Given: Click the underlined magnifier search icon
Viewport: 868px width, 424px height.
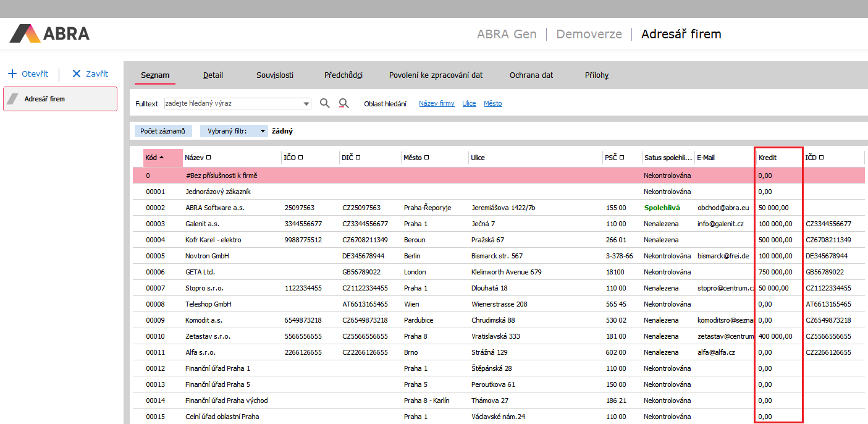Looking at the screenshot, I should pyautogui.click(x=344, y=103).
